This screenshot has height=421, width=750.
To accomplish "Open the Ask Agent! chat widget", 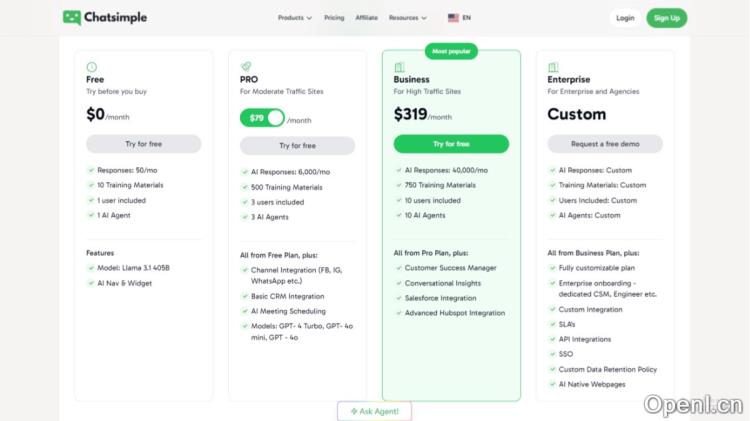I will (374, 411).
